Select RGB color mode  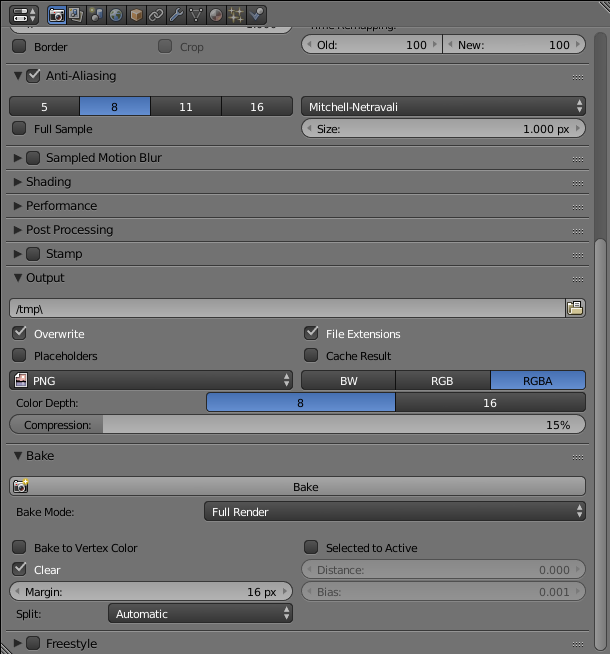tap(443, 380)
